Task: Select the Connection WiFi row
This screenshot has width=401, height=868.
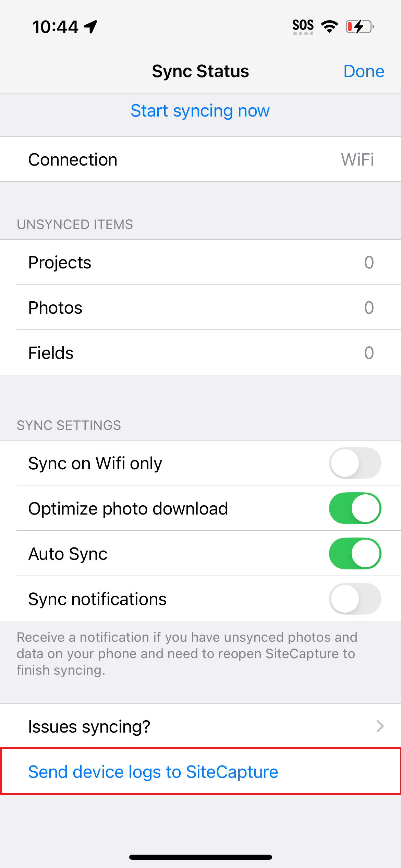Action: [200, 159]
